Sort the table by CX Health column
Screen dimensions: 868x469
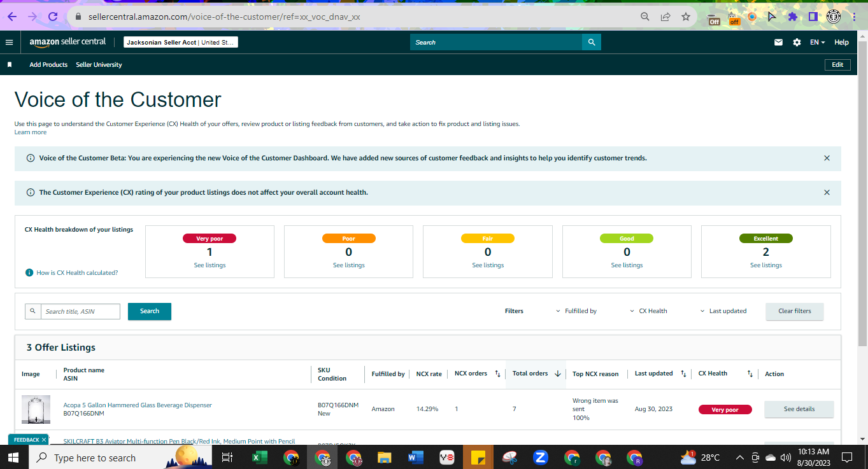[750, 374]
